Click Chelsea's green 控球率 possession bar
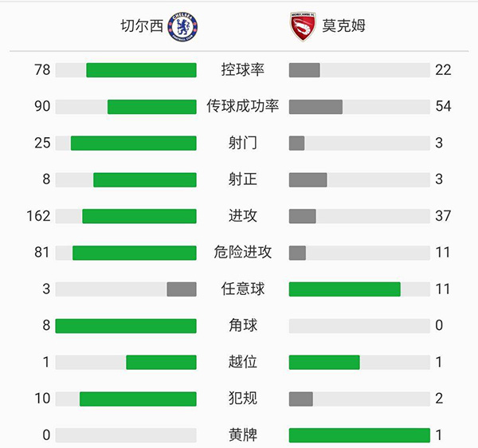This screenshot has width=478, height=448. [x=141, y=70]
